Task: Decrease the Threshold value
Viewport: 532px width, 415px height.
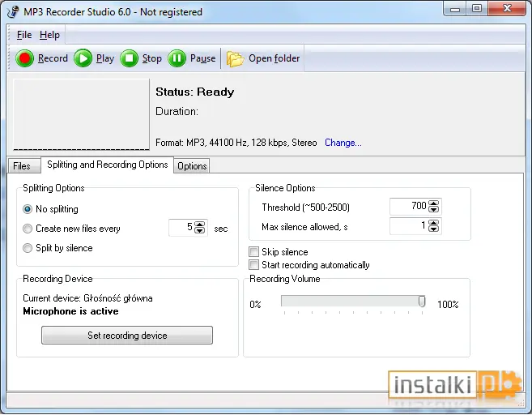Action: (433, 209)
